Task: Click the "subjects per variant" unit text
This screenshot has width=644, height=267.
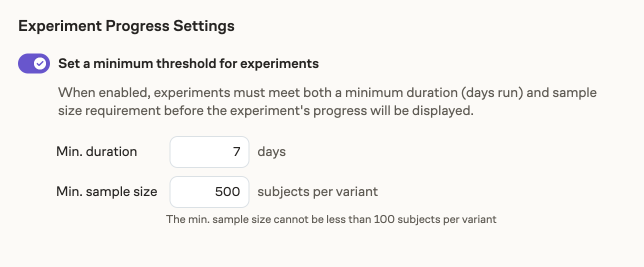Action: [317, 192]
